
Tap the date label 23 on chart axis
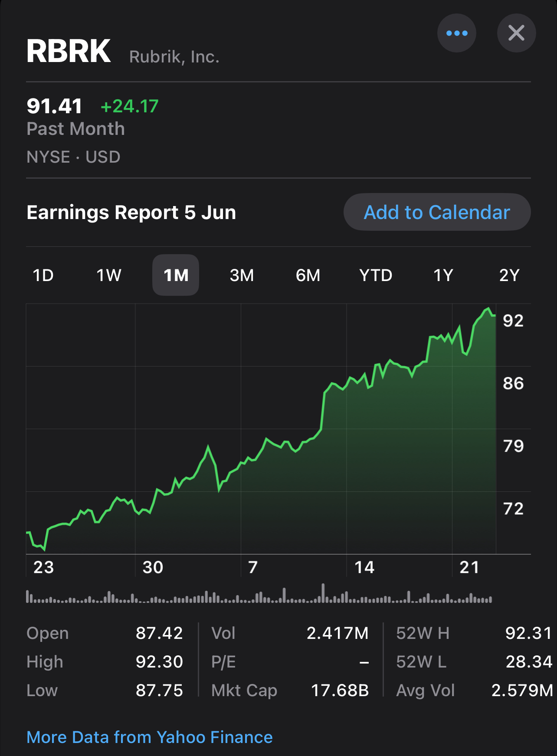click(44, 567)
